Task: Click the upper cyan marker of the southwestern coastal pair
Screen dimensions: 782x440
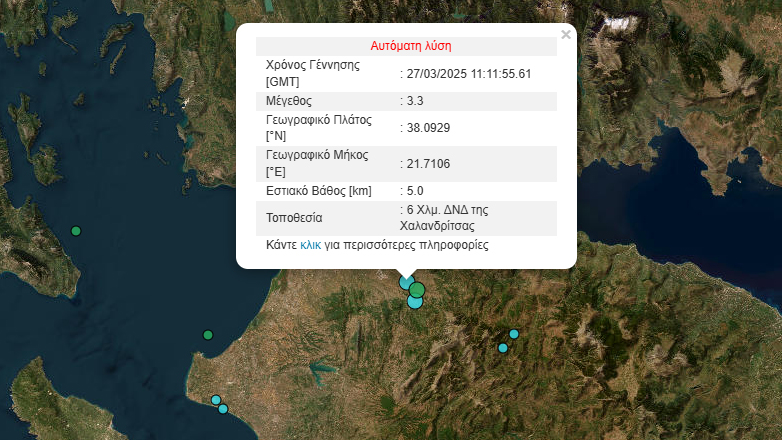Action: 215,400
